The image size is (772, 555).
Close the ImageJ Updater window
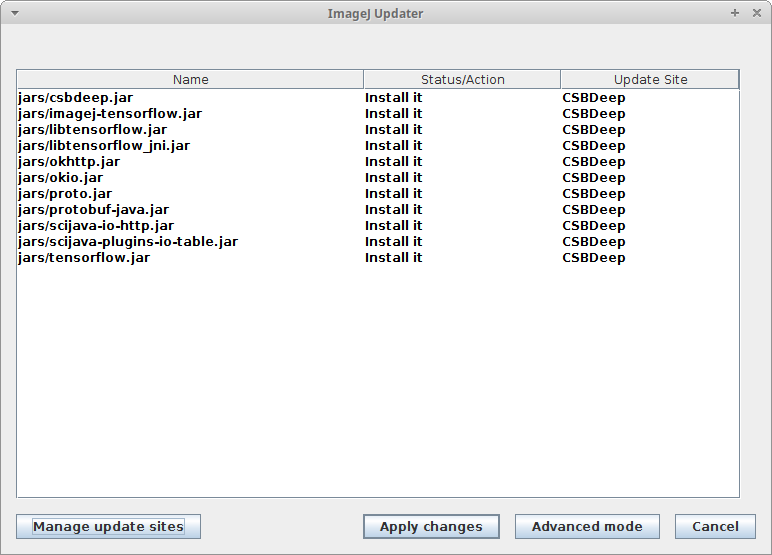[x=757, y=13]
